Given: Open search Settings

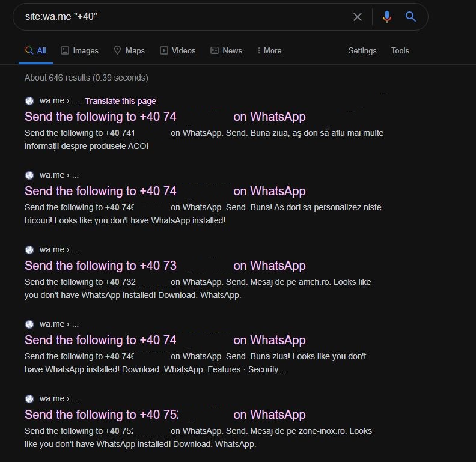Looking at the screenshot, I should [362, 50].
